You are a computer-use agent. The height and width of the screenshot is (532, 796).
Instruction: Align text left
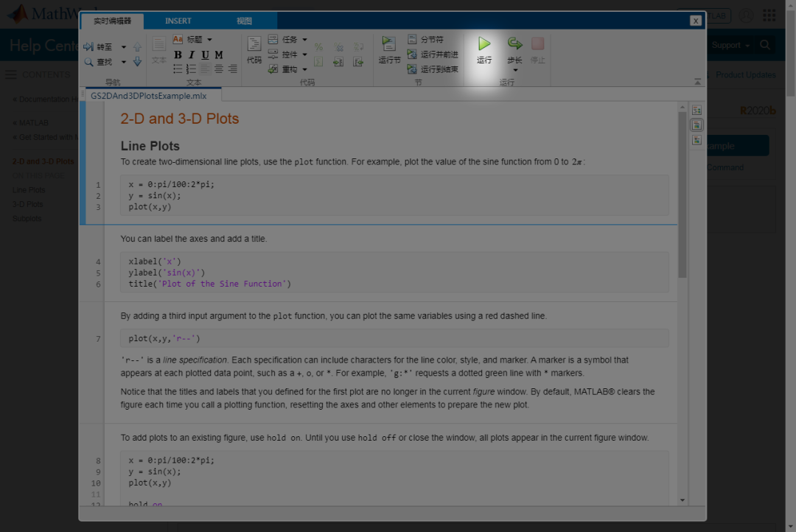(205, 69)
